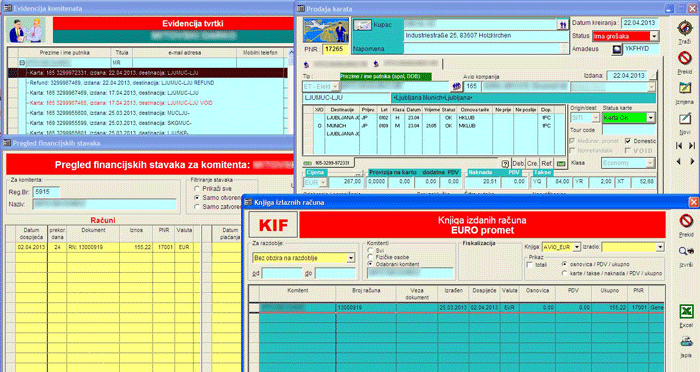Select the Svi radio button under Komitenti
The height and width of the screenshot is (372, 700).
[370, 251]
